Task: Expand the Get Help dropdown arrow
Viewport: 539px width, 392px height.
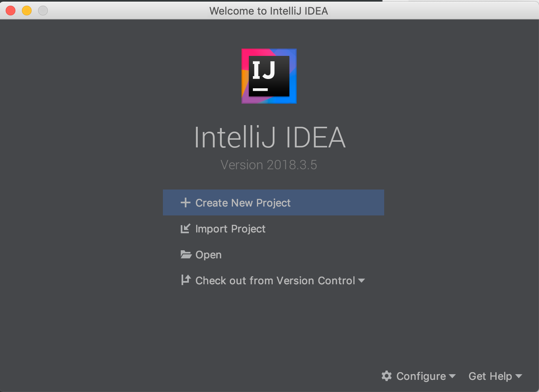Action: click(519, 376)
